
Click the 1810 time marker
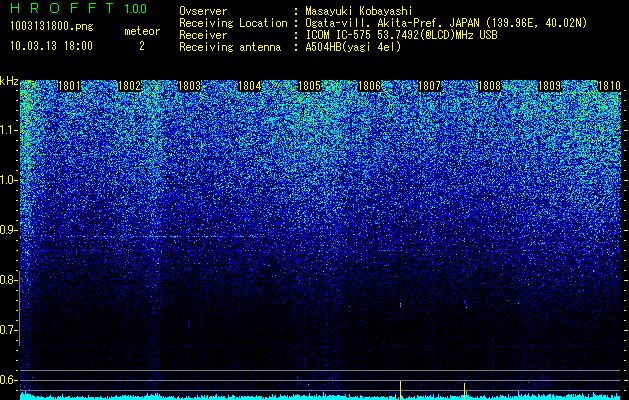[609, 86]
